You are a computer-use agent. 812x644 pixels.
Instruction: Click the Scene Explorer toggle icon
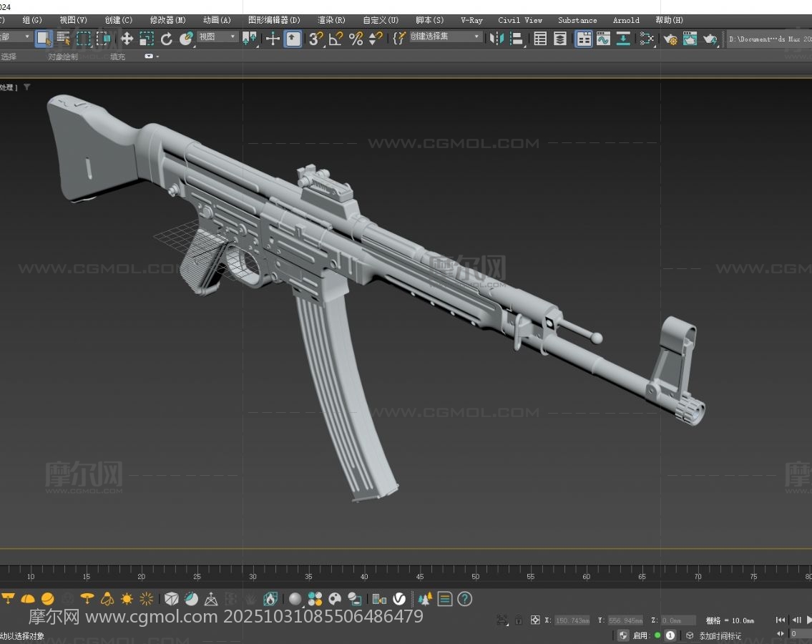540,39
